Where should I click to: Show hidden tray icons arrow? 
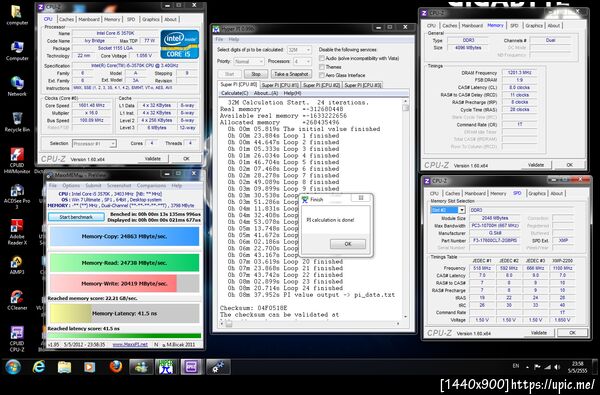tap(527, 367)
